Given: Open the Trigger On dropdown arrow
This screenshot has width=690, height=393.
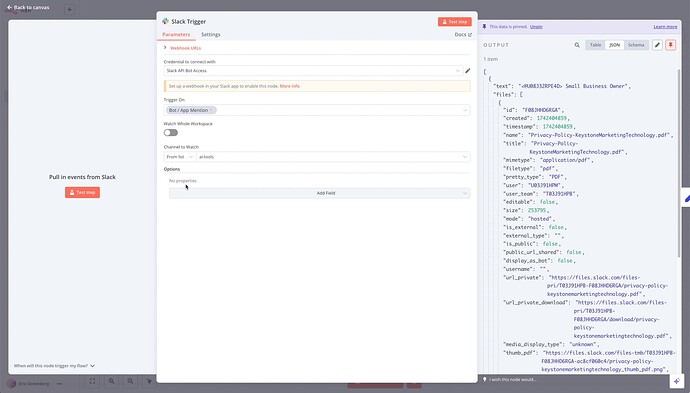Looking at the screenshot, I should point(465,110).
